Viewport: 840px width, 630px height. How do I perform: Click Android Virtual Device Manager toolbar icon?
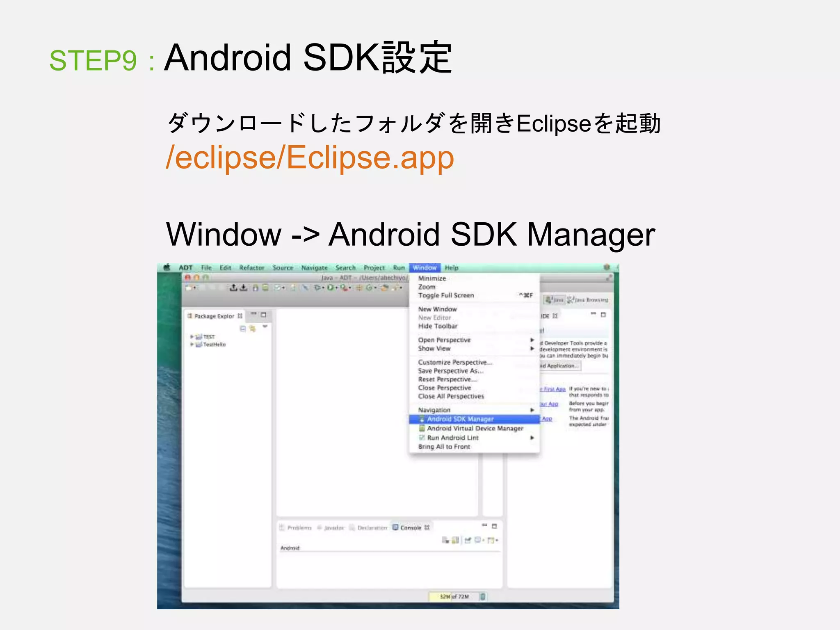click(x=265, y=288)
